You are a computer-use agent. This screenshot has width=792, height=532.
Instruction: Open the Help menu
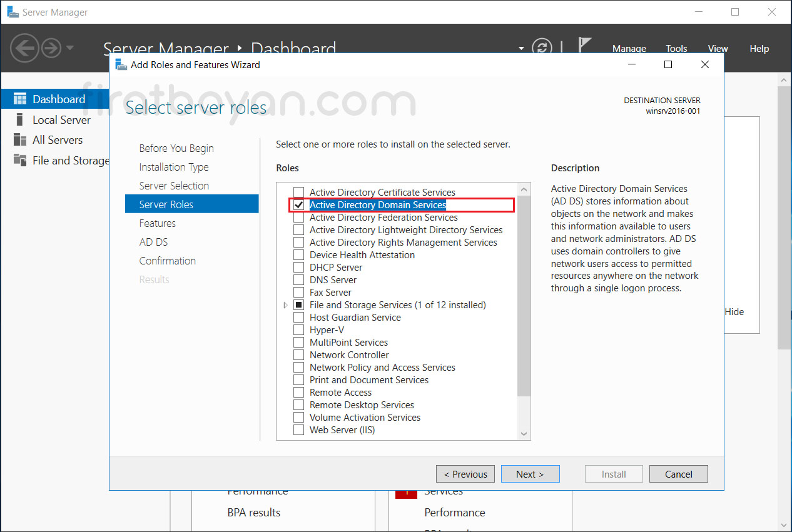point(759,48)
